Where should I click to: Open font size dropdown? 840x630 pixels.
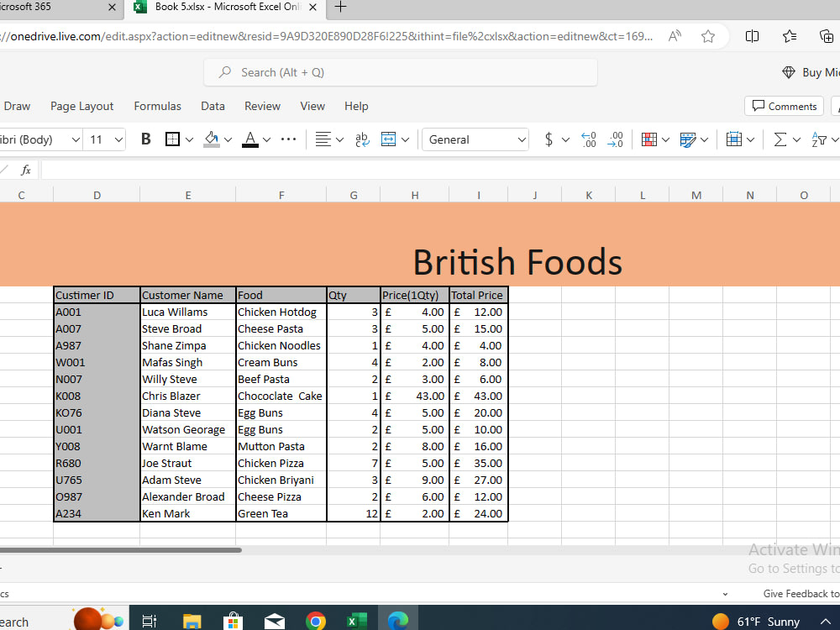tap(118, 139)
